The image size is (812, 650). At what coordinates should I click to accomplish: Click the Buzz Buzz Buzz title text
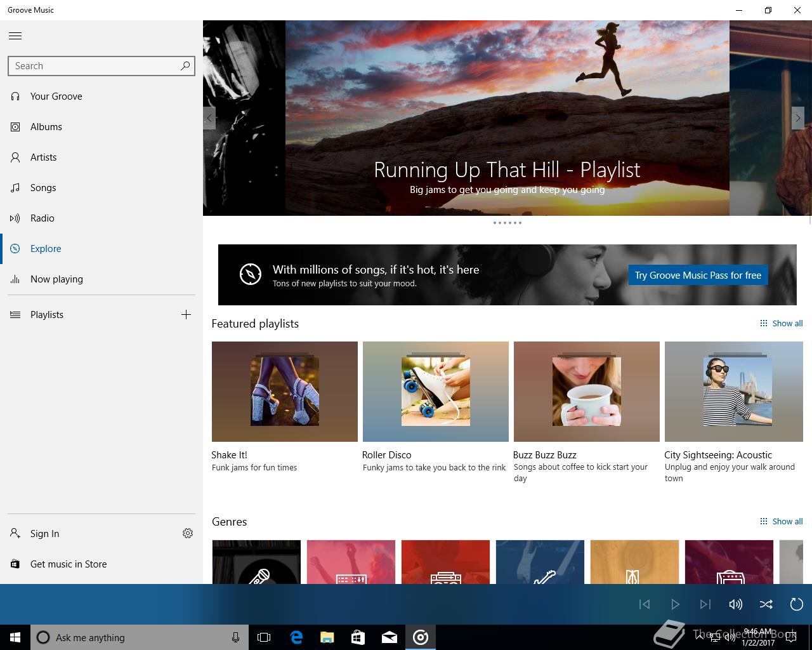(545, 455)
